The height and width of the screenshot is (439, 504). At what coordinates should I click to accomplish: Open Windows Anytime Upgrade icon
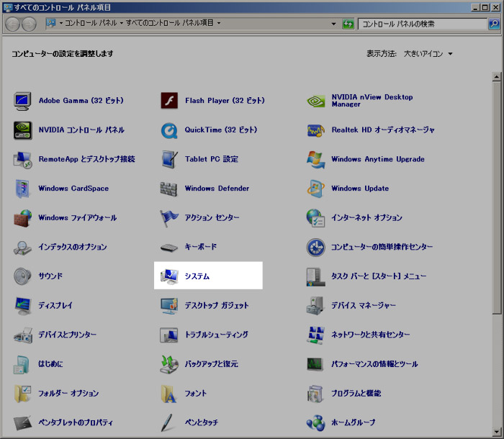(x=316, y=159)
